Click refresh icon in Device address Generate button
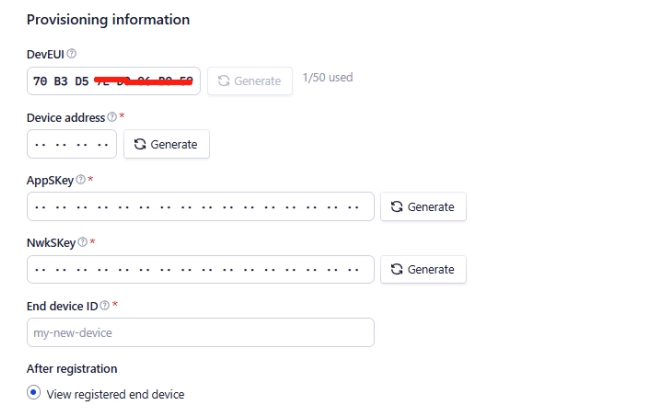Viewport: 668px width, 409px height. tap(140, 144)
